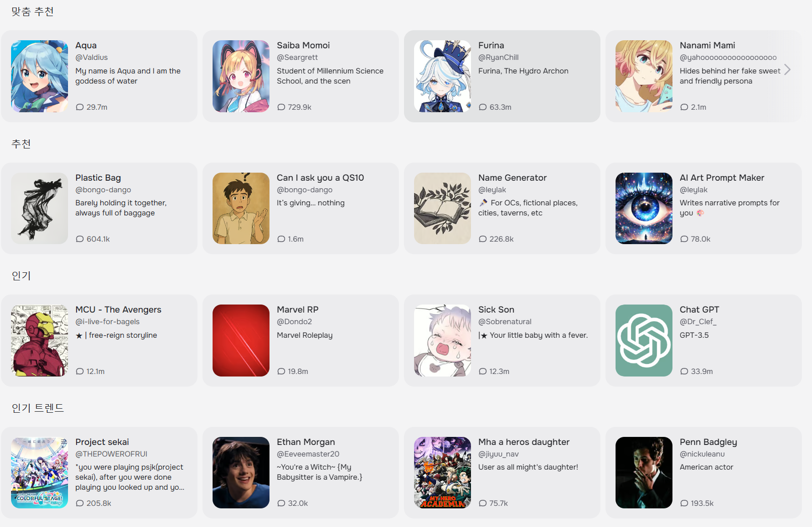Click the chat bubble icon beside 75.7k
This screenshot has width=812, height=527.
point(483,503)
